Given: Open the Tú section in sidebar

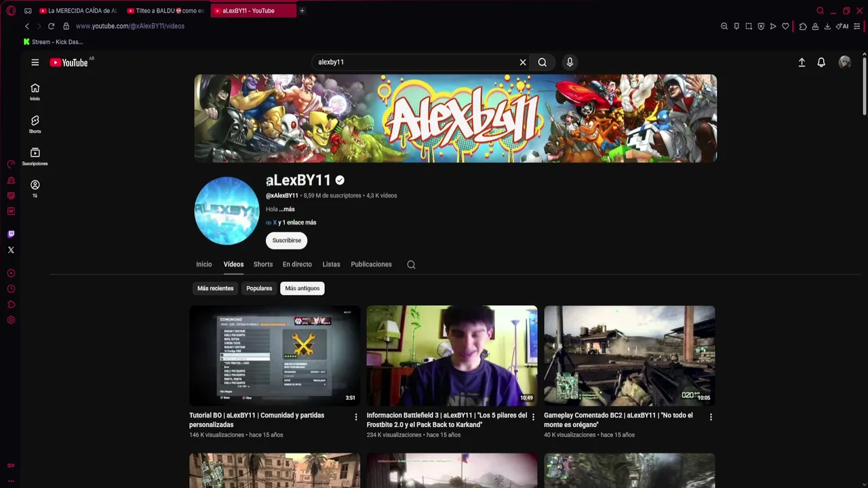Looking at the screenshot, I should [x=35, y=188].
